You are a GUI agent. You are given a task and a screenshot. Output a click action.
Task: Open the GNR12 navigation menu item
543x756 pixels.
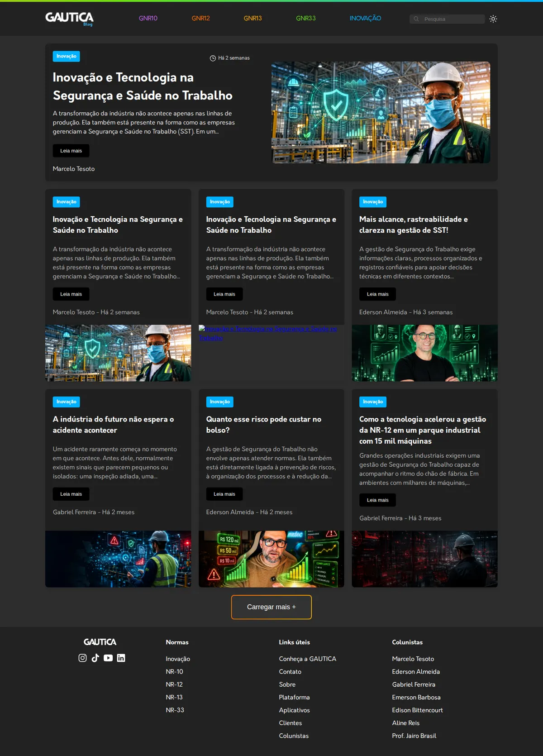click(x=200, y=19)
